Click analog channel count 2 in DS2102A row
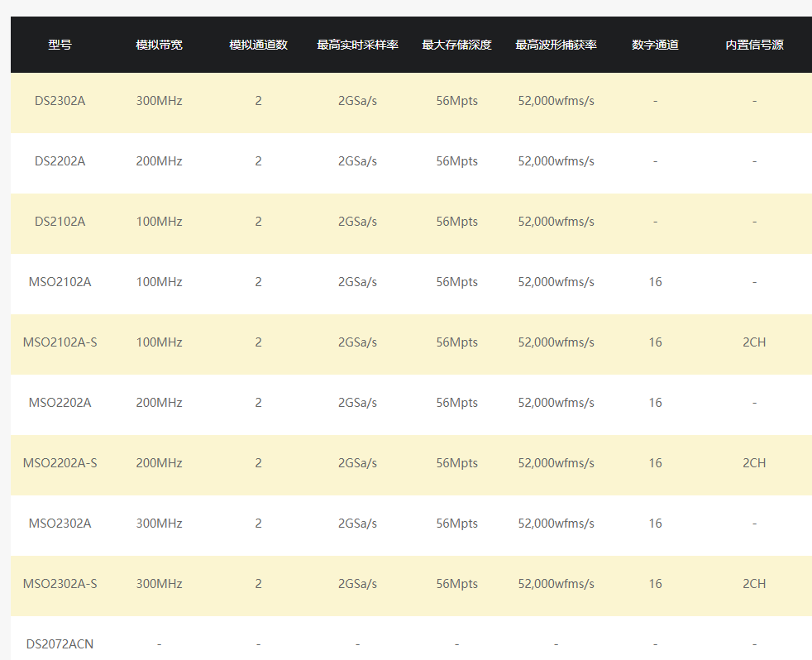 259,222
